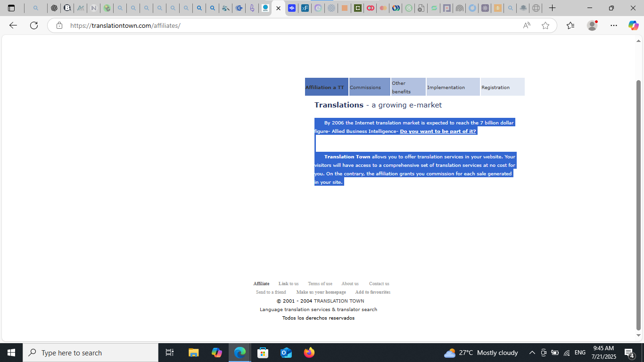Switch to the orange square icon tab
The width and height of the screenshot is (644, 362).
(x=345, y=8)
